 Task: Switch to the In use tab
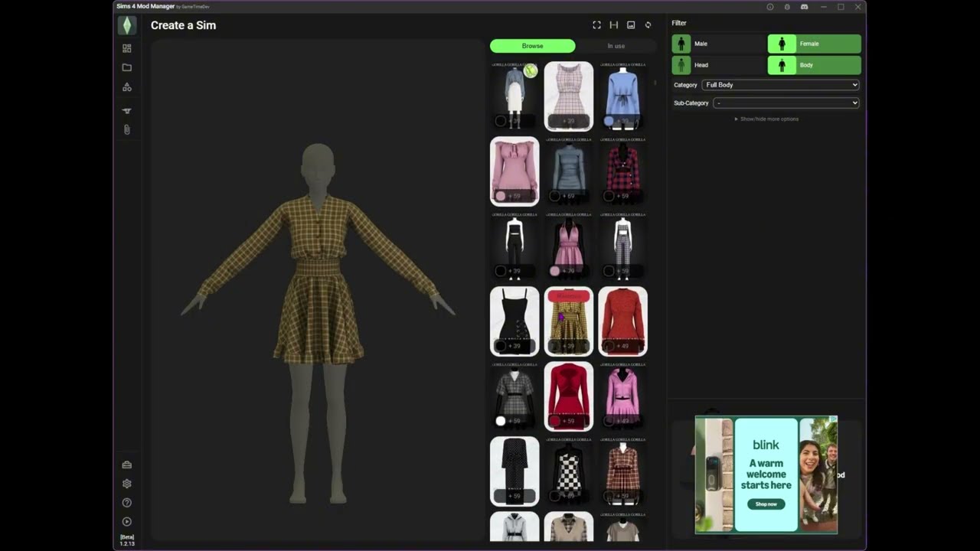pos(616,46)
